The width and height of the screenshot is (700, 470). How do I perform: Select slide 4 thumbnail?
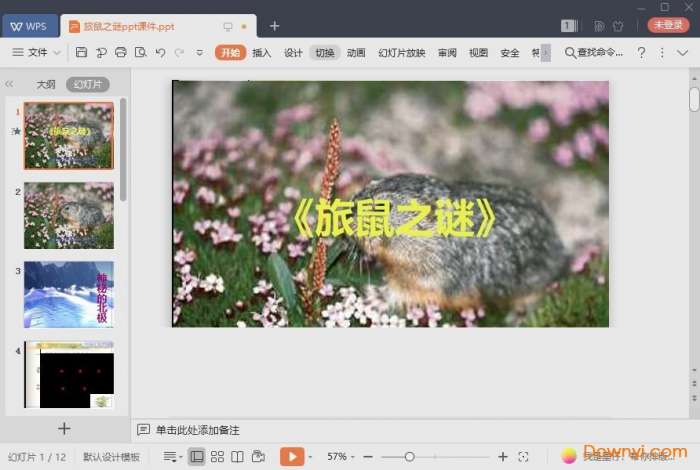[x=69, y=374]
